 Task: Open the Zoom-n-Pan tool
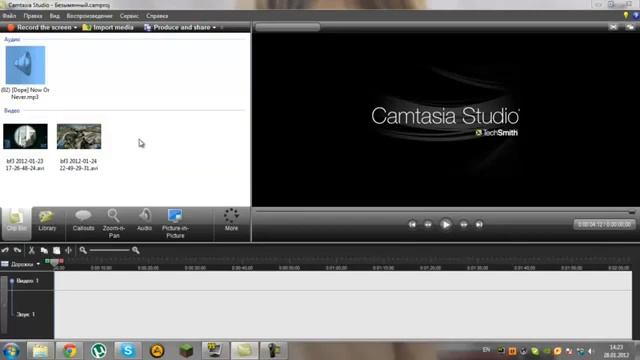click(114, 224)
